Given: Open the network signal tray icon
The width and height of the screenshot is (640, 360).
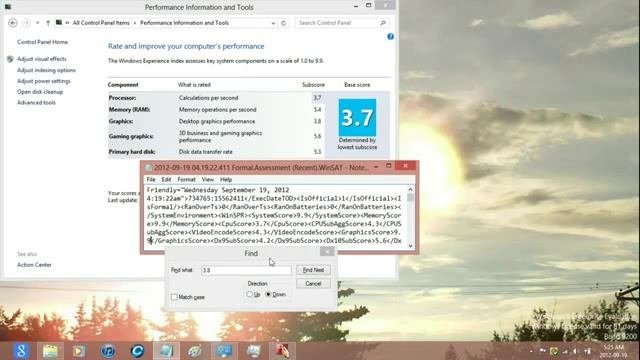Looking at the screenshot, I should click(x=565, y=351).
